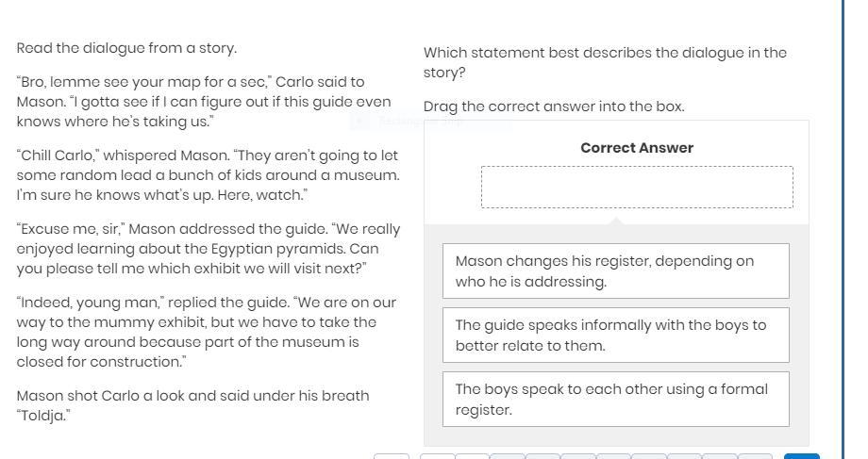Choose the answer "The guide speaks informally"
The image size is (868, 459).
615,336
